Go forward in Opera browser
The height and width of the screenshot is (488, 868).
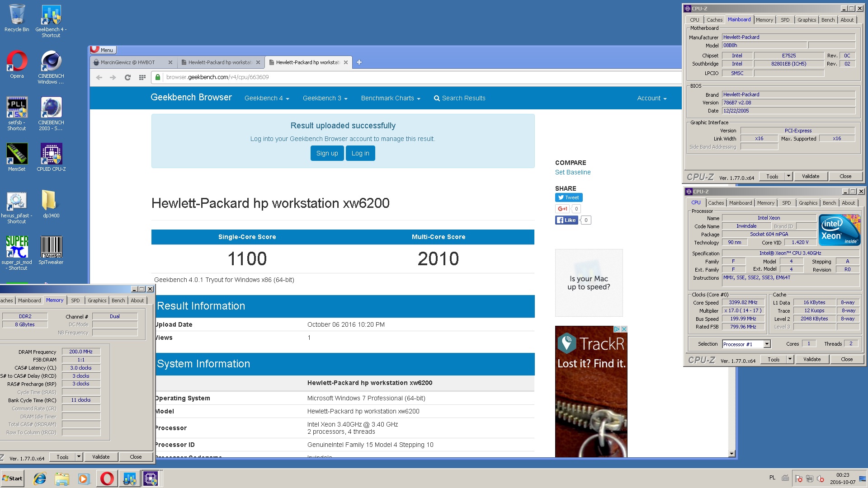(113, 77)
